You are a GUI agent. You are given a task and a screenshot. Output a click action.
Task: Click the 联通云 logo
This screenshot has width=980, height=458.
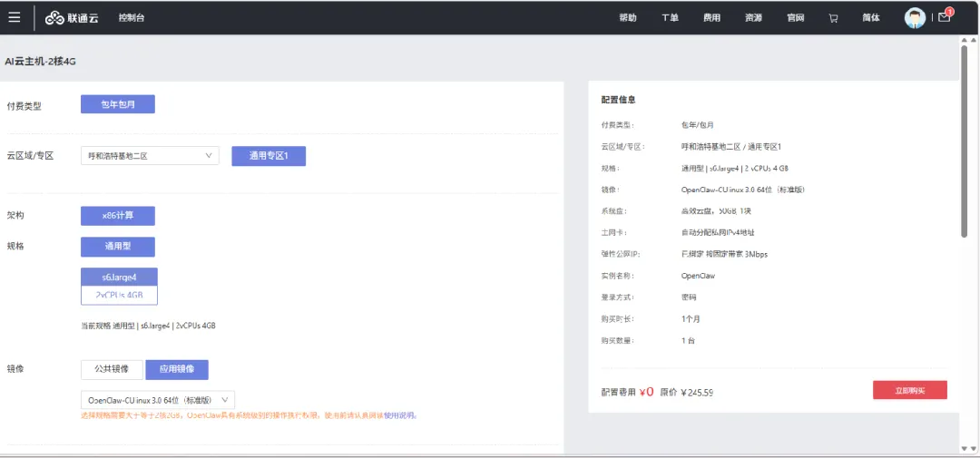click(72, 18)
